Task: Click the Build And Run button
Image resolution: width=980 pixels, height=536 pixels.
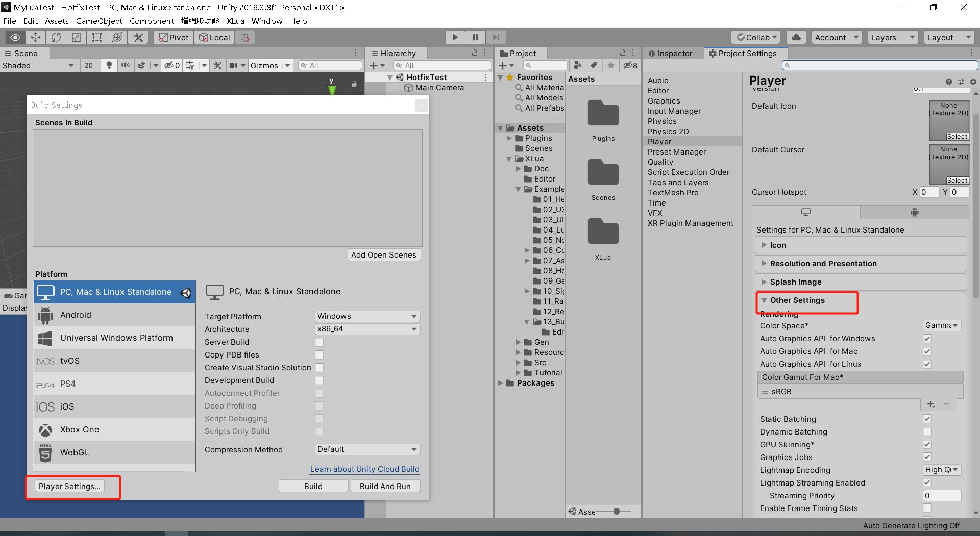Action: click(385, 486)
